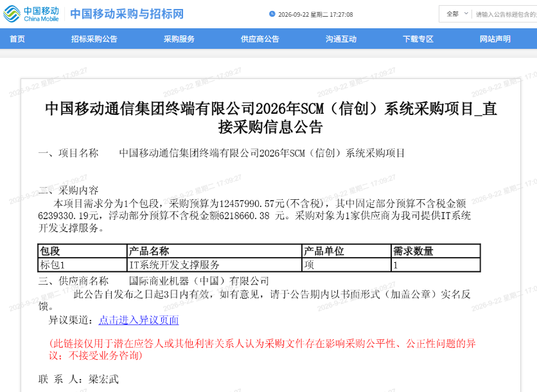Image resolution: width=537 pixels, height=392 pixels.
Task: Select the 供应商公告 menu item
Action: (x=260, y=39)
